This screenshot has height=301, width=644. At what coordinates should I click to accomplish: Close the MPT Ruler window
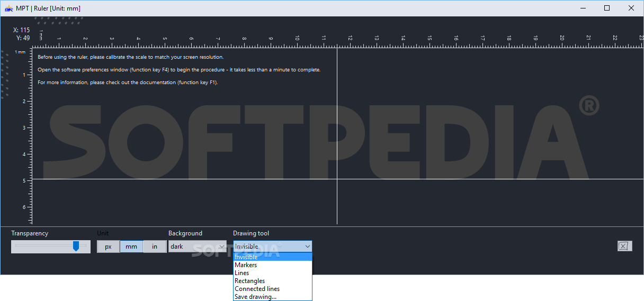click(x=631, y=8)
